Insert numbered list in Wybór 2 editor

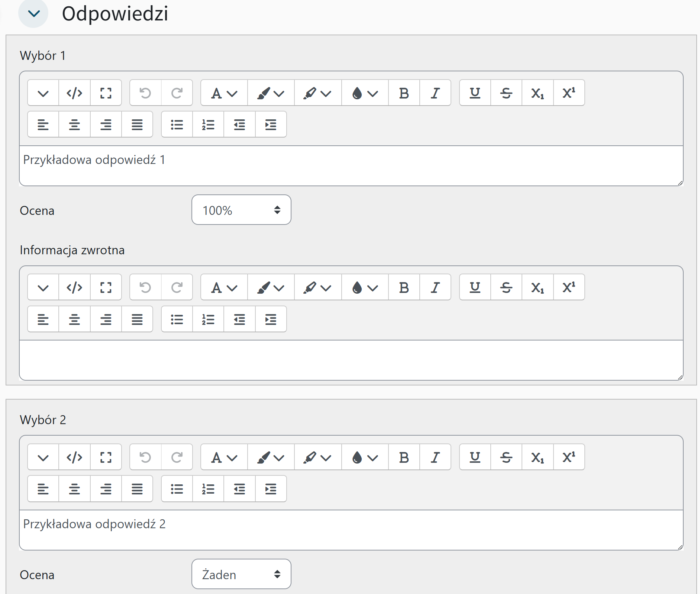tap(208, 489)
